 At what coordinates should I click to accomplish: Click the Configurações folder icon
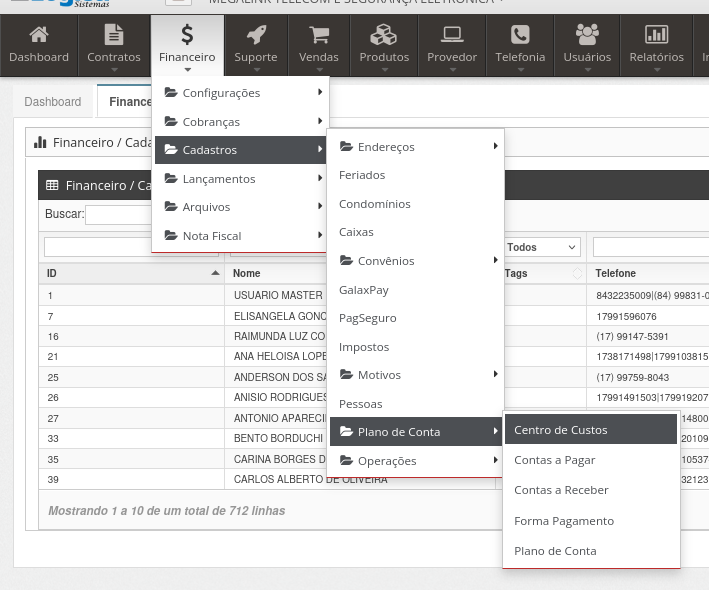(171, 92)
